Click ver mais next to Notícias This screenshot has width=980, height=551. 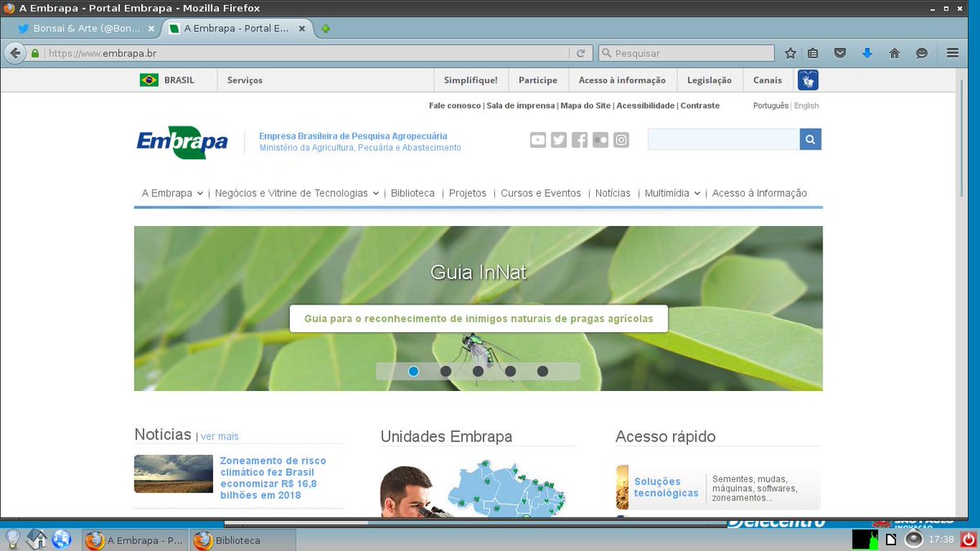pos(220,437)
